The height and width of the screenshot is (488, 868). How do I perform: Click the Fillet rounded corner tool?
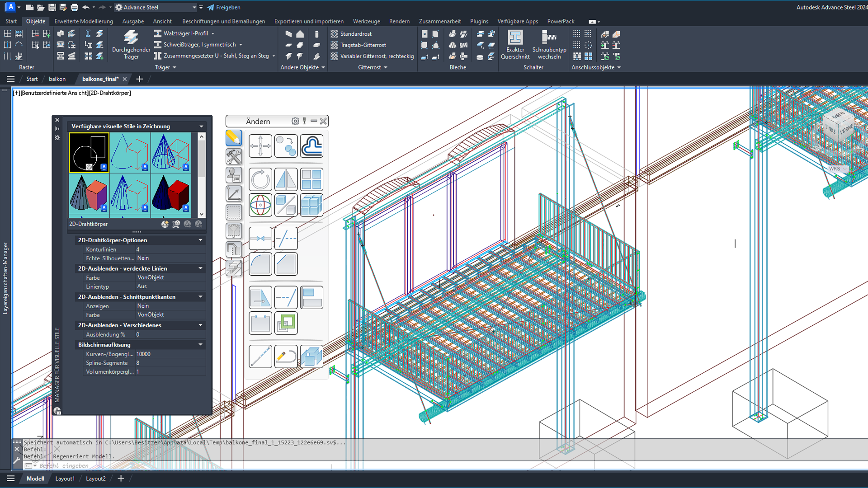click(x=260, y=264)
